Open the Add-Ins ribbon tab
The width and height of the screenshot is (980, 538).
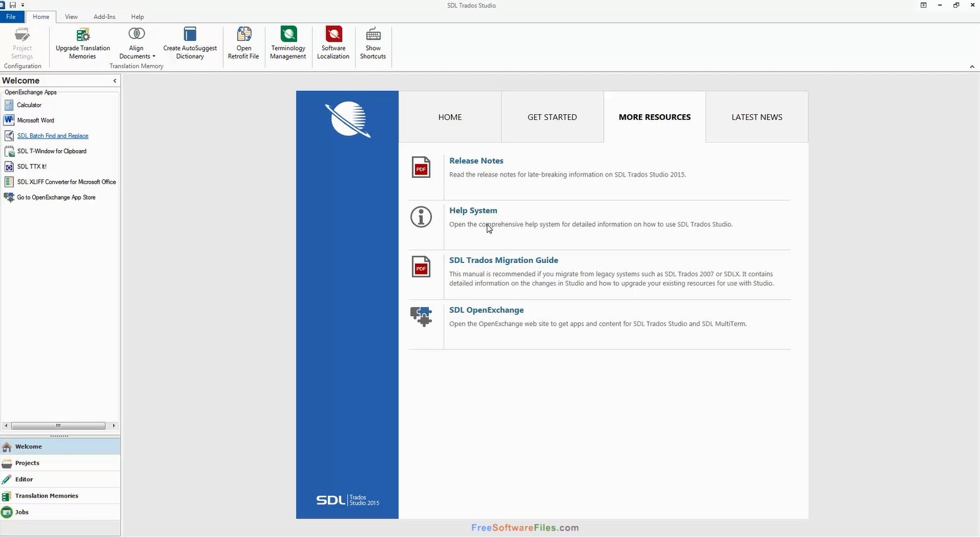[105, 17]
